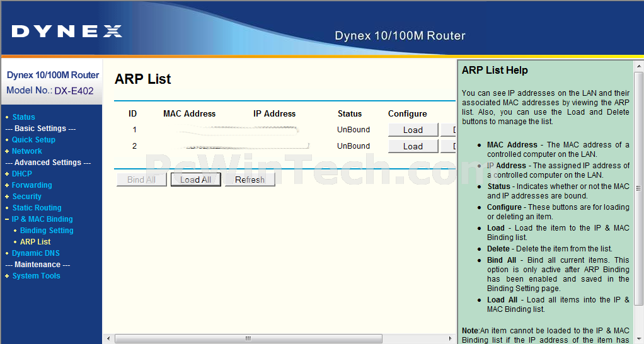644x344 pixels.
Task: Click help panel scrollbar up arrow
Action: coord(639,66)
